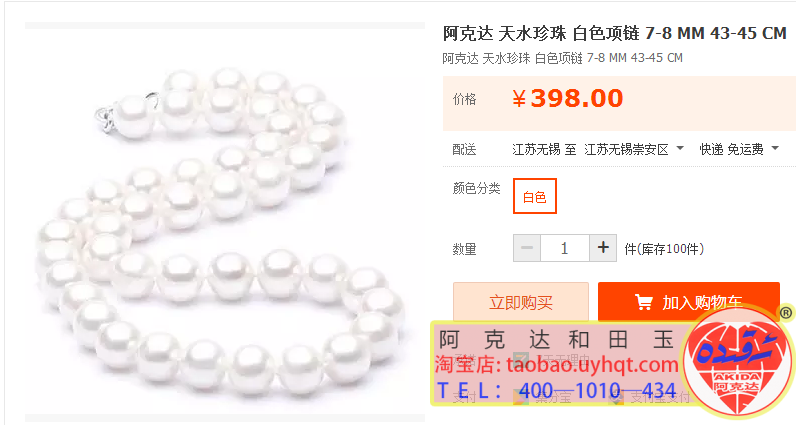
Task: Click the 集分宝 payment icon
Action: [519, 396]
